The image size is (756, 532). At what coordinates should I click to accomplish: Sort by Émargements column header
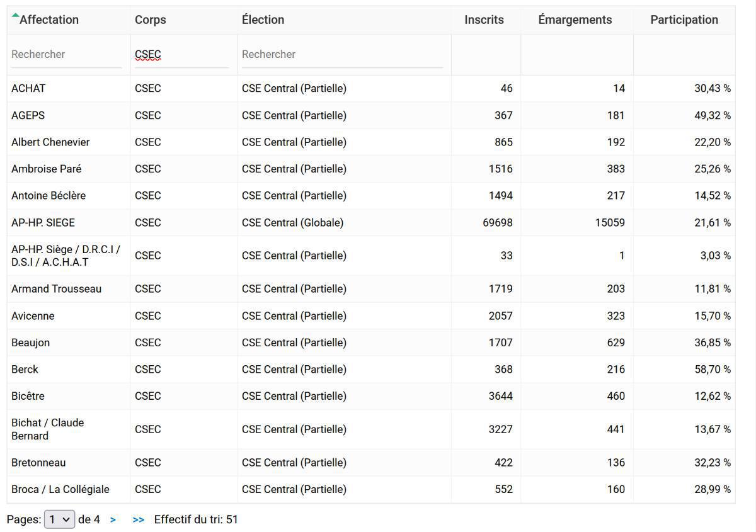[575, 20]
